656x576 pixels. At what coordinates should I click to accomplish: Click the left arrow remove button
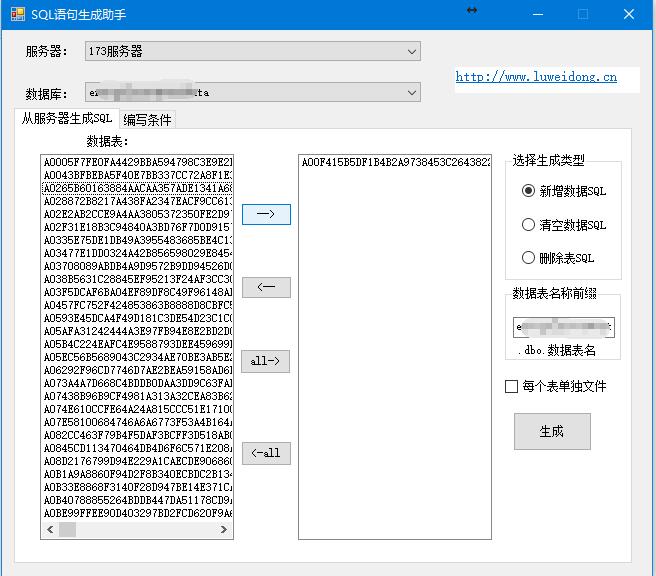pos(266,287)
